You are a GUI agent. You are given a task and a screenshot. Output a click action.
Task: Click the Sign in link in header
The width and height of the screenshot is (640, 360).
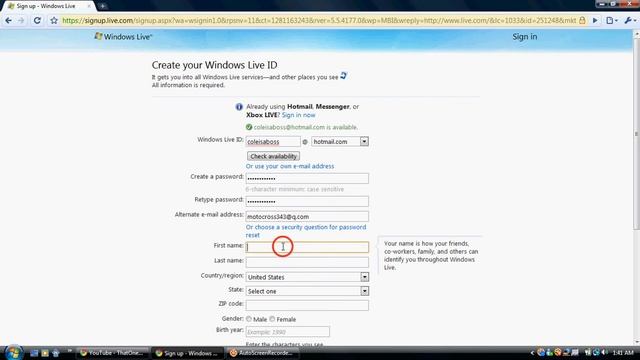pyautogui.click(x=524, y=37)
